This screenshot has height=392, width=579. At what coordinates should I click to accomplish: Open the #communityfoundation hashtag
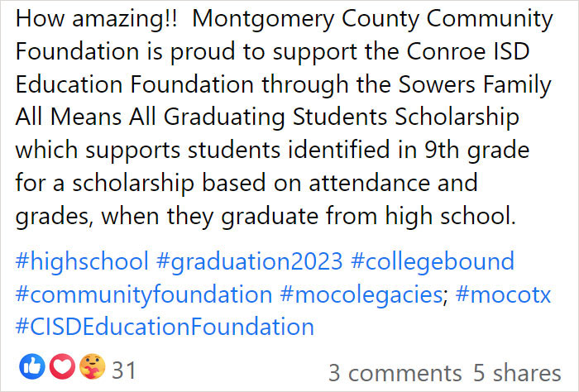point(144,294)
